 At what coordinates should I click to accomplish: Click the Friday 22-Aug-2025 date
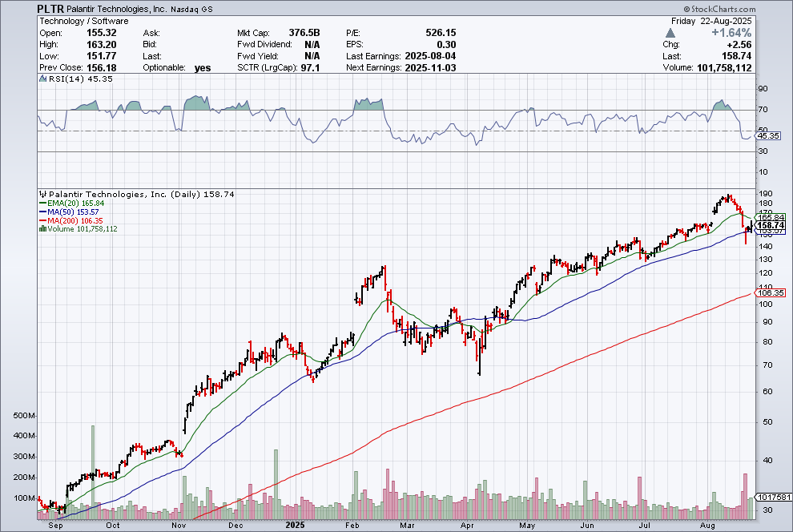coord(711,22)
